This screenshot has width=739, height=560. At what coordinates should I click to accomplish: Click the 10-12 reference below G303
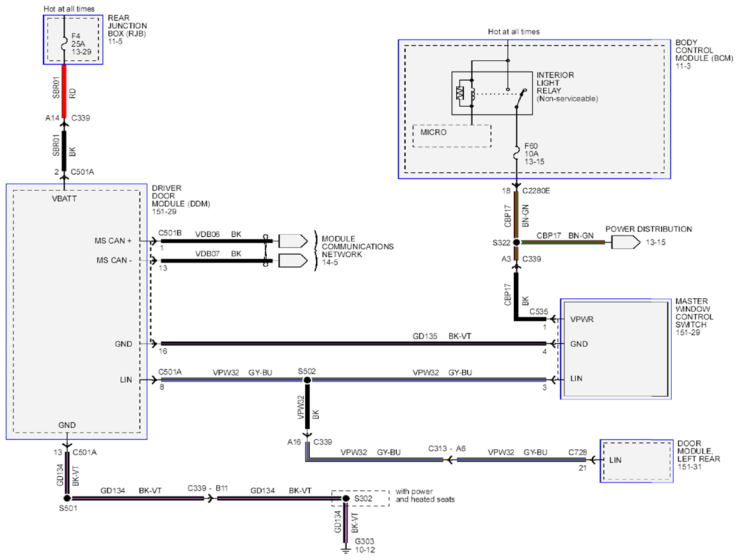click(x=365, y=550)
